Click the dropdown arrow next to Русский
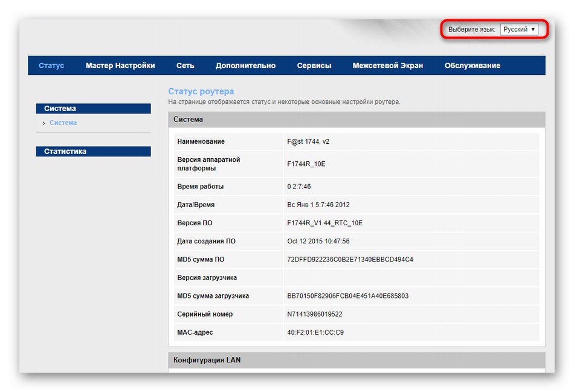The height and width of the screenshot is (392, 574). coord(534,28)
